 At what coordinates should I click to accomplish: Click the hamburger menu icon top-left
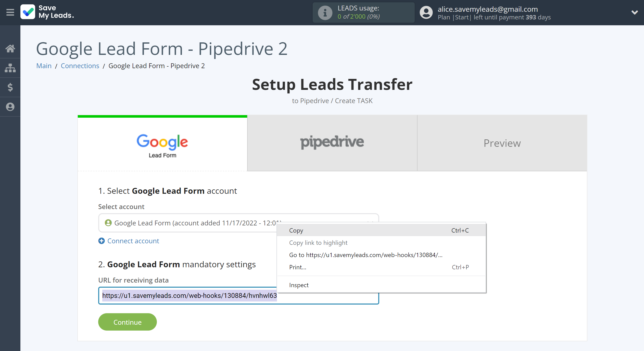pos(10,13)
